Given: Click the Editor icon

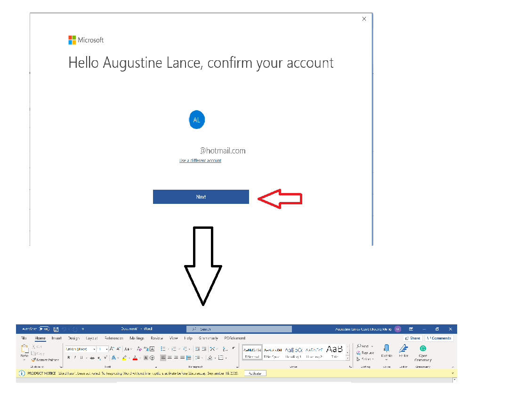Looking at the screenshot, I should click(x=403, y=348).
